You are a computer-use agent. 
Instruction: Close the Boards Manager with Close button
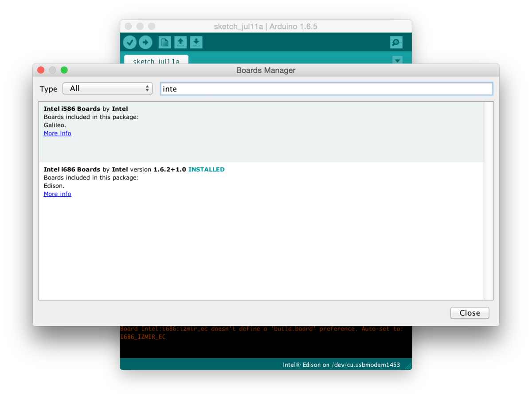[x=469, y=313]
